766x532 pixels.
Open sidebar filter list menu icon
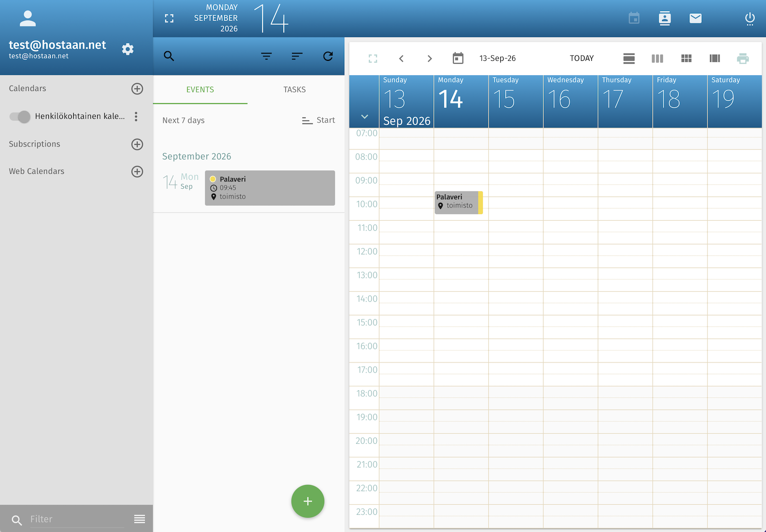click(x=139, y=519)
